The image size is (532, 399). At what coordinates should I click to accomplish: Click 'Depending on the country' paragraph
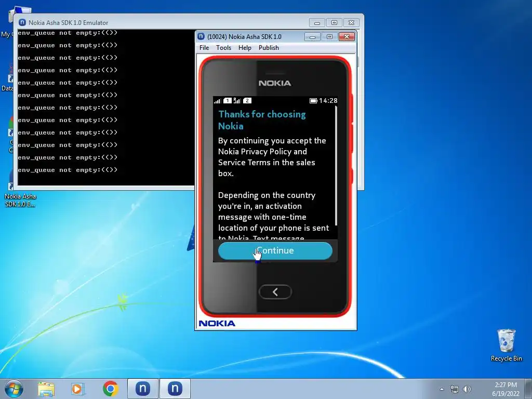point(273,216)
